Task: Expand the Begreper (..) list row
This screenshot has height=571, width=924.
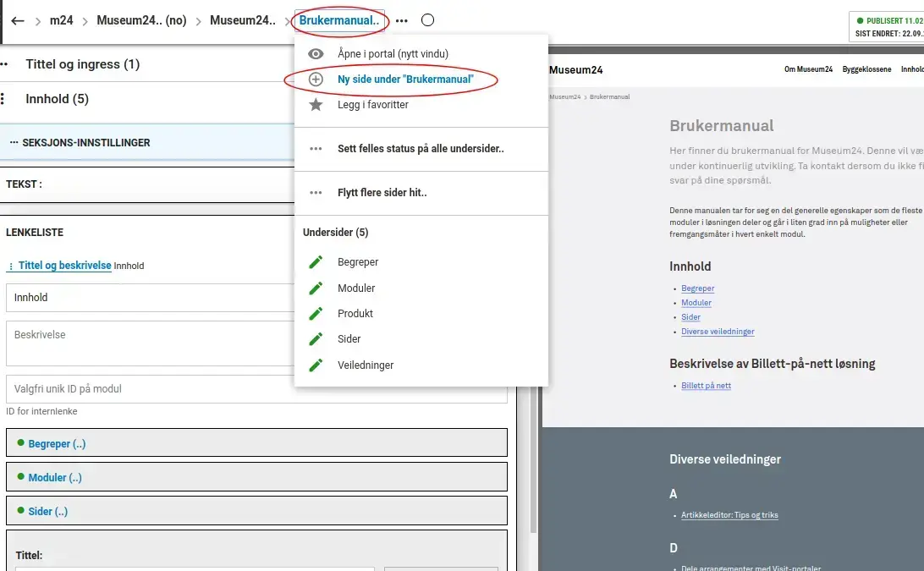Action: pos(256,442)
